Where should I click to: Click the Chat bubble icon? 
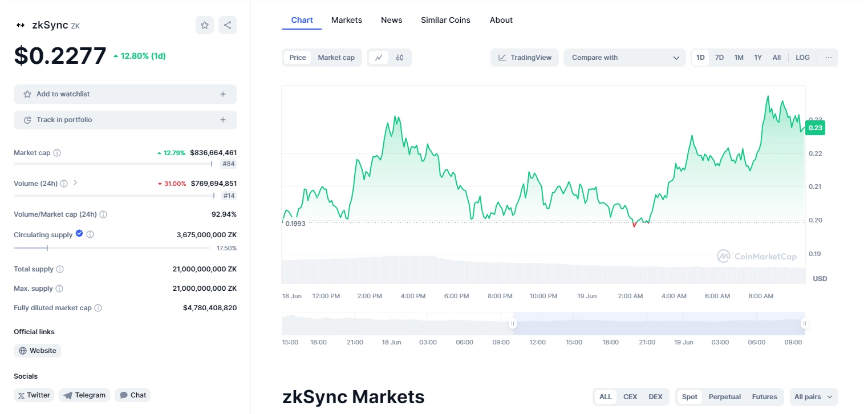[123, 395]
